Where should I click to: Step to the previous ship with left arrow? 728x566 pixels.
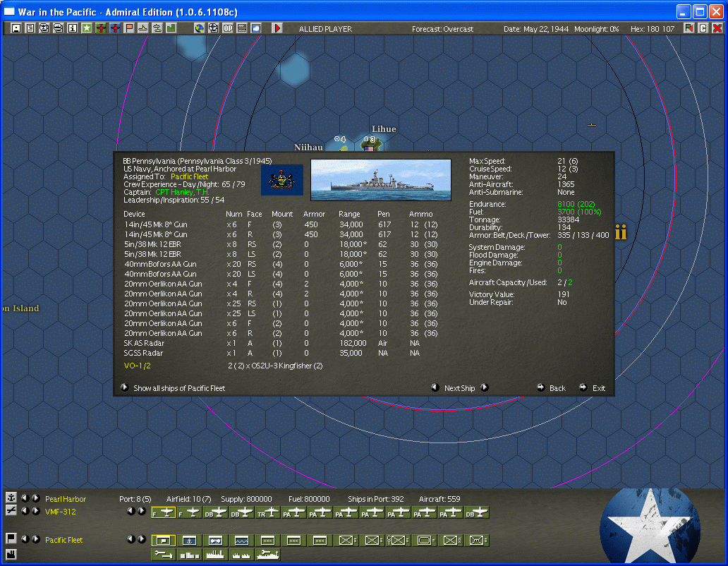coord(436,387)
